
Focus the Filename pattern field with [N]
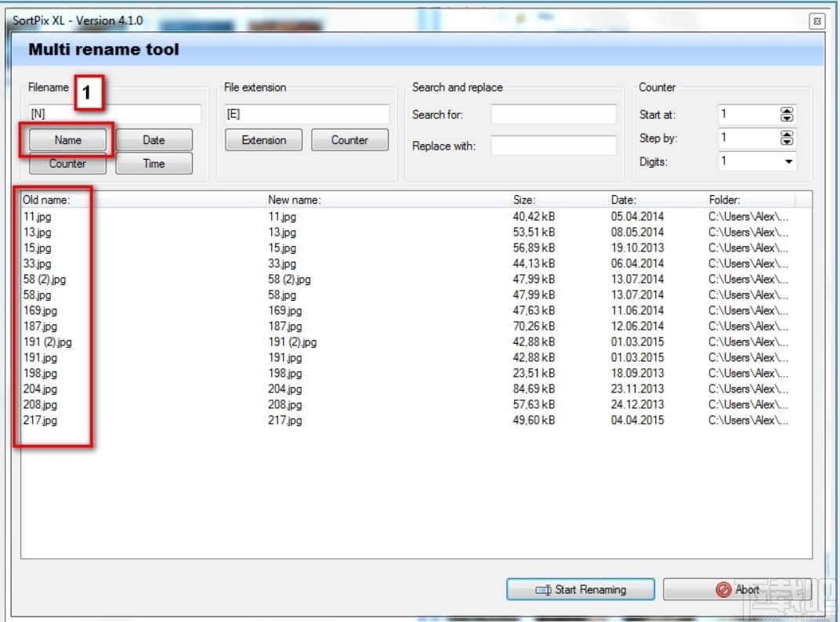pyautogui.click(x=114, y=114)
